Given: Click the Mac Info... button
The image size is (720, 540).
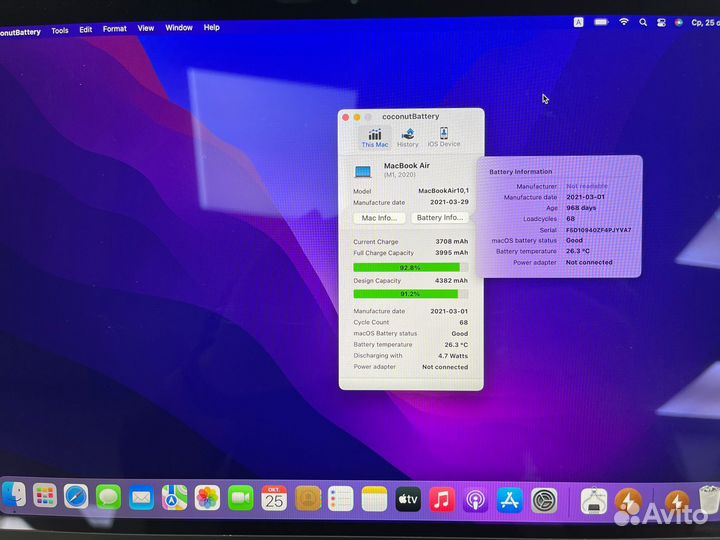Looking at the screenshot, I should (379, 218).
